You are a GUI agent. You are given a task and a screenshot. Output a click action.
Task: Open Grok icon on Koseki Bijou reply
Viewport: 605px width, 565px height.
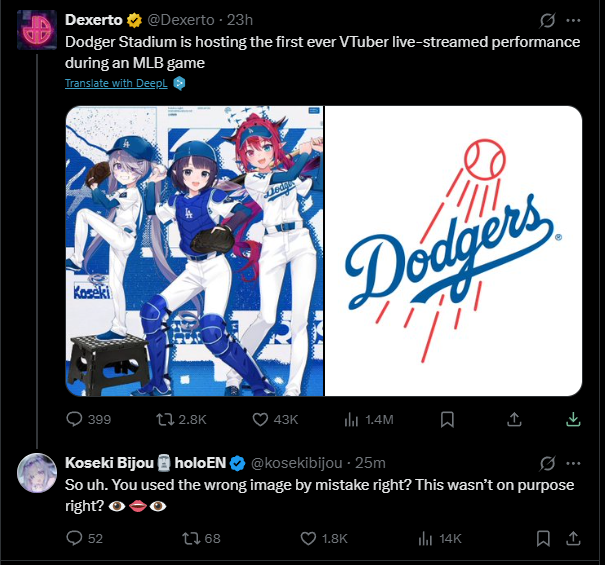tap(547, 463)
